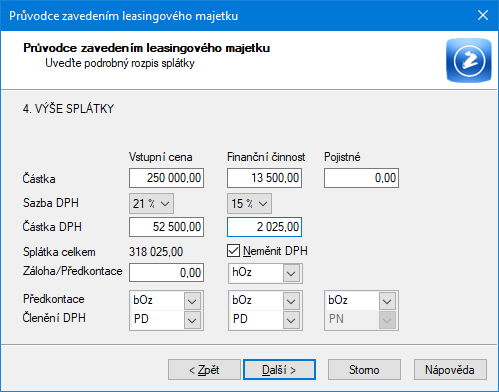Cancel the wizard with Storno
Viewport: 499px width, 392px height.
click(364, 369)
